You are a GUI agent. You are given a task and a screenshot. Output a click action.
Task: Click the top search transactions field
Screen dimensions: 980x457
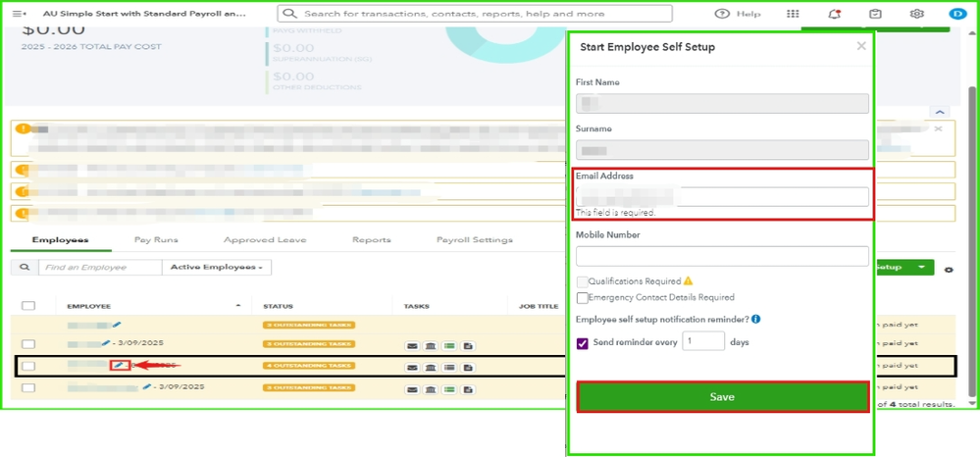[475, 14]
